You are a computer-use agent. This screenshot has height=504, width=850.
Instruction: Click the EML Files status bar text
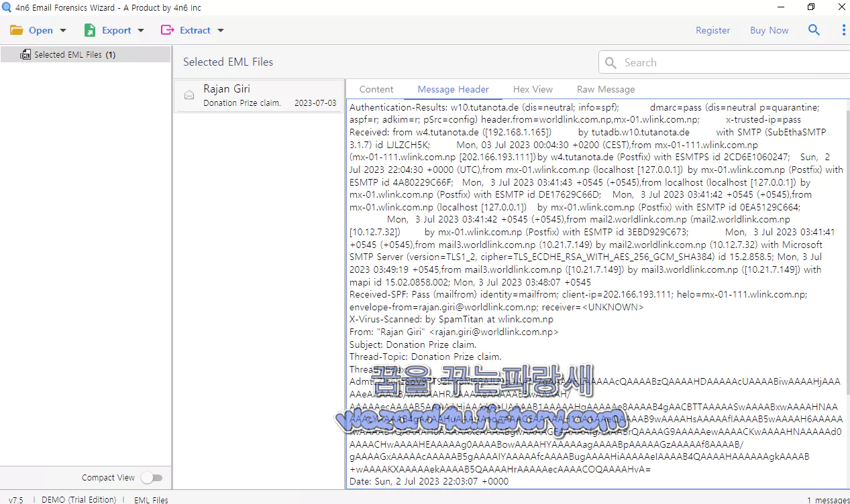[x=151, y=499]
